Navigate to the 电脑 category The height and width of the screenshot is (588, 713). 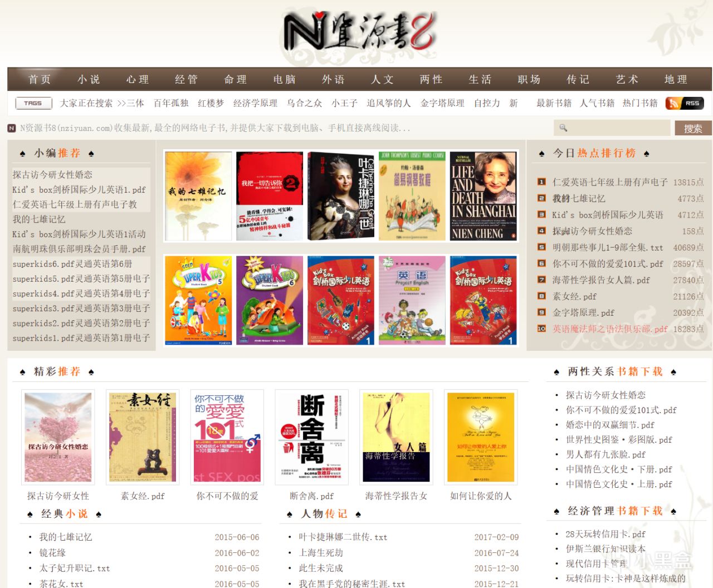point(285,80)
